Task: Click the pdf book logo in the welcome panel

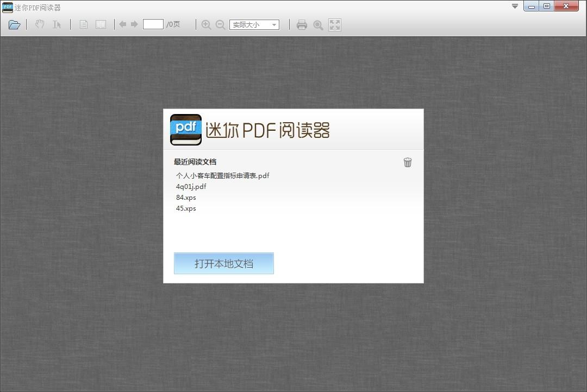Action: click(x=186, y=130)
